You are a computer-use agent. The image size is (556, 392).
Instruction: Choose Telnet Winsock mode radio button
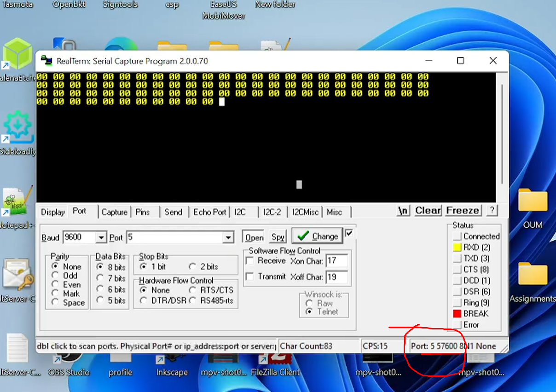pyautogui.click(x=309, y=311)
